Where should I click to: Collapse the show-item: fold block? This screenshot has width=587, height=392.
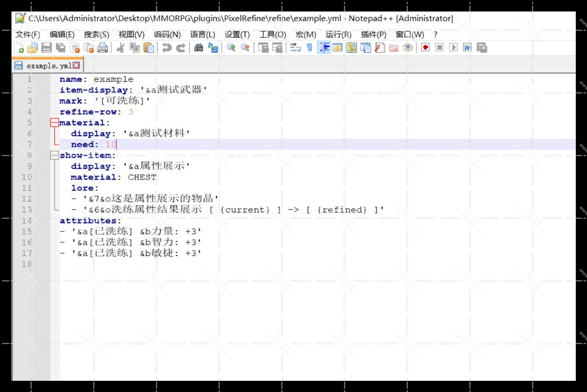point(54,155)
